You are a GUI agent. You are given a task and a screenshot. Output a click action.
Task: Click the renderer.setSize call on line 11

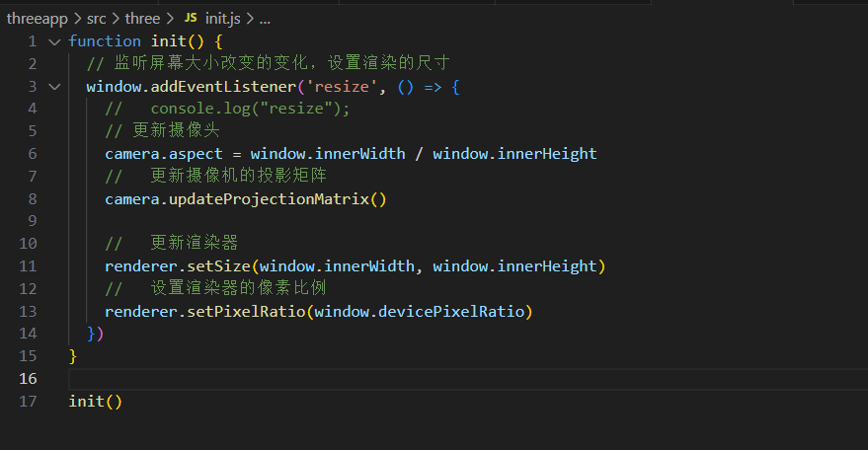click(x=178, y=266)
